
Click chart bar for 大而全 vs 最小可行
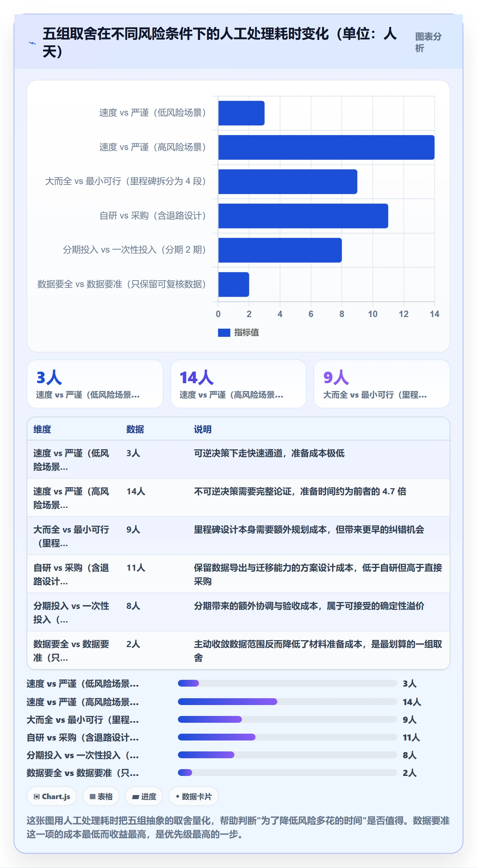coord(288,182)
